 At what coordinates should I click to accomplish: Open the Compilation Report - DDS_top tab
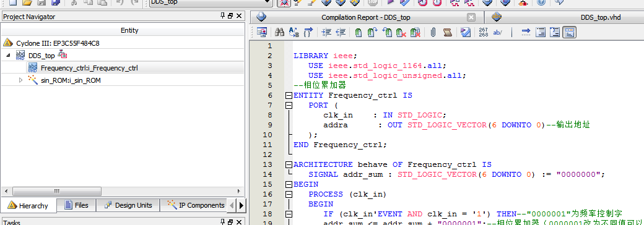pyautogui.click(x=365, y=17)
